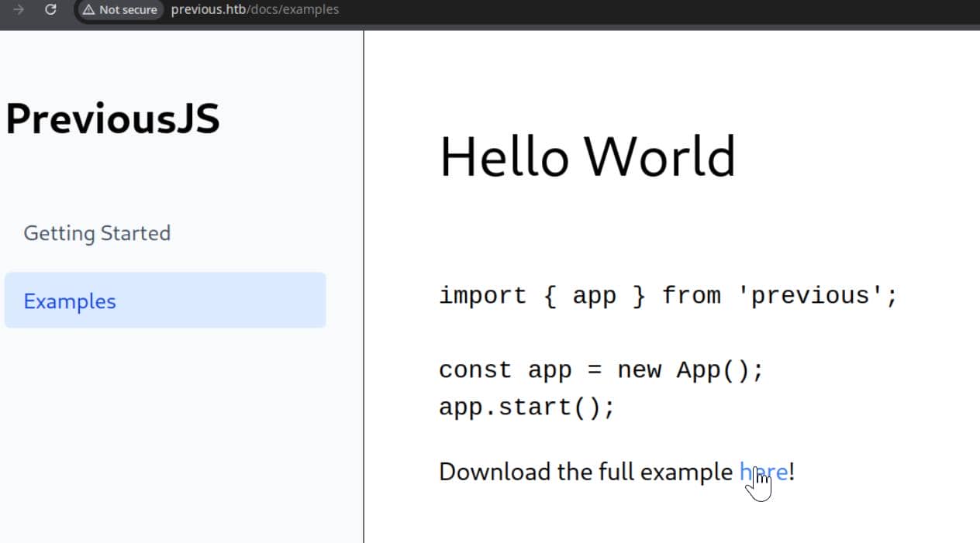Screen dimensions: 980x543
Task: Click the browser forward arrow
Action: click(x=19, y=10)
